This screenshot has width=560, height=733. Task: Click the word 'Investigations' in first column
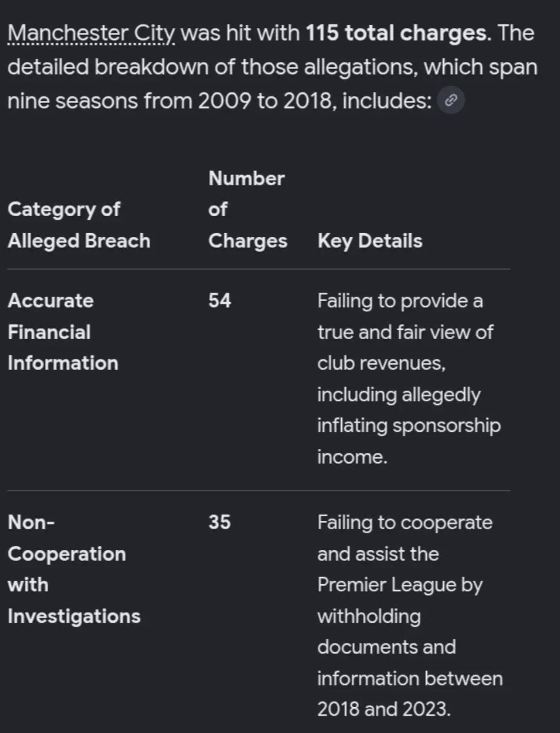(x=74, y=616)
